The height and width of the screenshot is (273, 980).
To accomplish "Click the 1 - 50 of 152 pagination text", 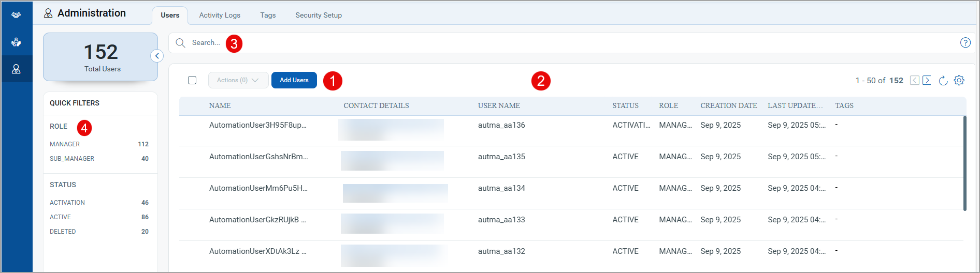I will tap(880, 80).
